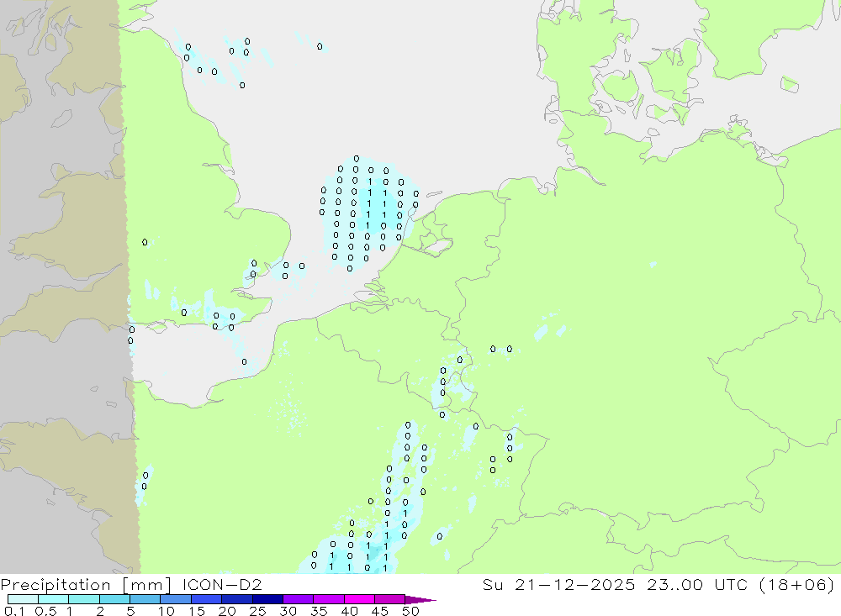The height and width of the screenshot is (616, 841).
Task: Click the '(18+06)' forecast run label
Action: click(x=797, y=584)
